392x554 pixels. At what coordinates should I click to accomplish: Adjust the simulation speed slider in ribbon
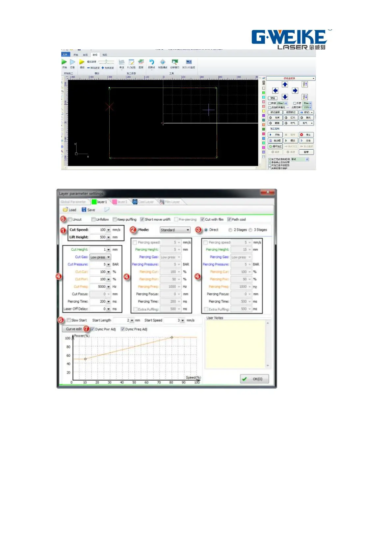point(106,62)
